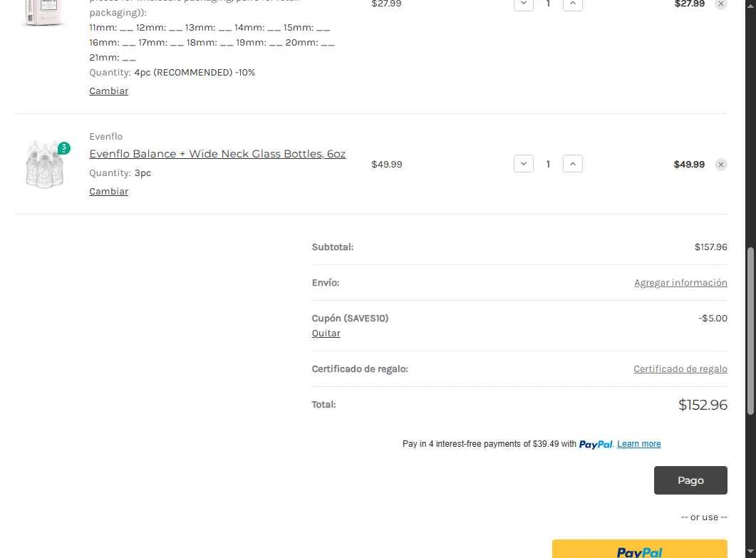The height and width of the screenshot is (558, 756).
Task: Click the Evenflo line total $49.99 in bold
Action: [x=689, y=165]
